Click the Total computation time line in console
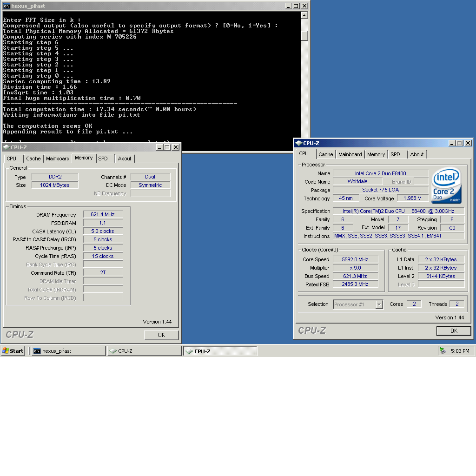 click(x=99, y=109)
